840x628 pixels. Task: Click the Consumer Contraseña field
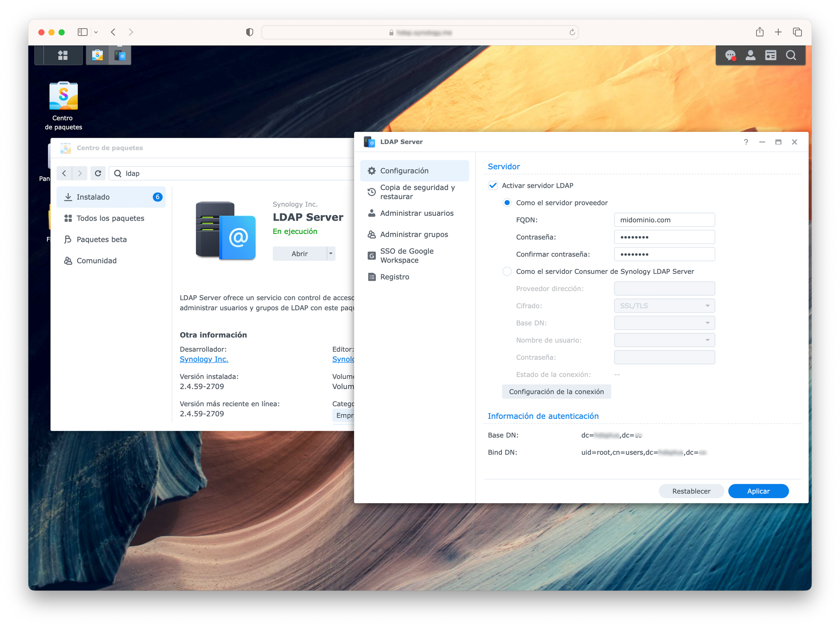click(x=664, y=357)
